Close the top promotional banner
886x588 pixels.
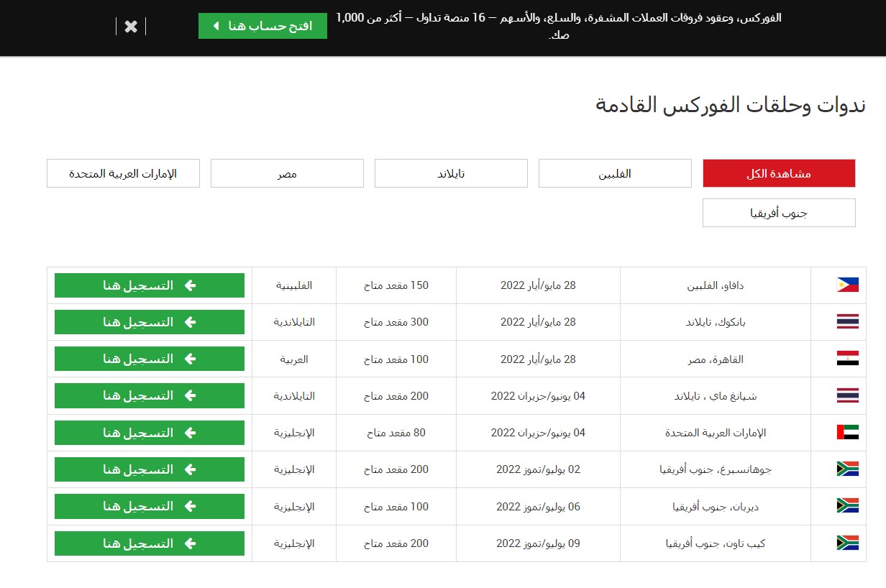pyautogui.click(x=131, y=27)
